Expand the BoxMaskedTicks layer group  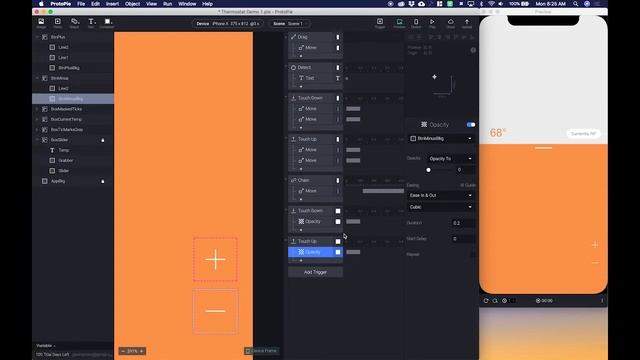pyautogui.click(x=37, y=109)
